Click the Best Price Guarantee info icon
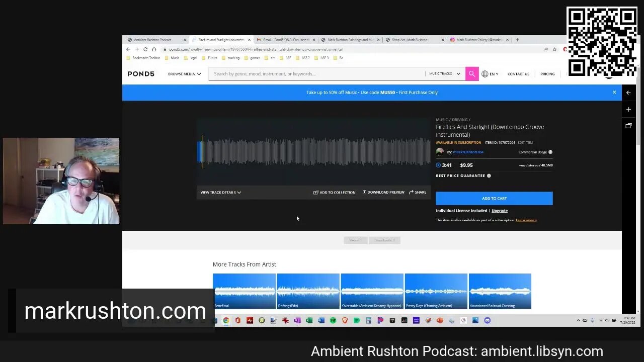This screenshot has height=362, width=644. (489, 175)
